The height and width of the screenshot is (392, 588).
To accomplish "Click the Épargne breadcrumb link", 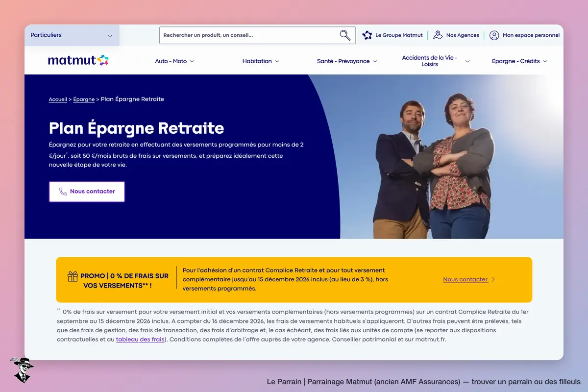I will point(84,99).
